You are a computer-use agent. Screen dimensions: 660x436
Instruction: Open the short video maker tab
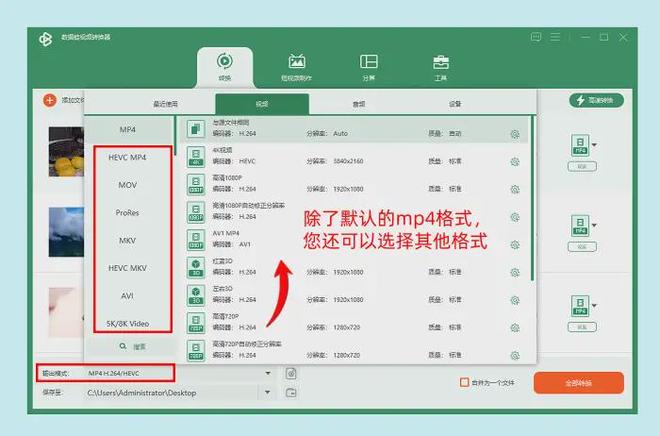(x=297, y=67)
